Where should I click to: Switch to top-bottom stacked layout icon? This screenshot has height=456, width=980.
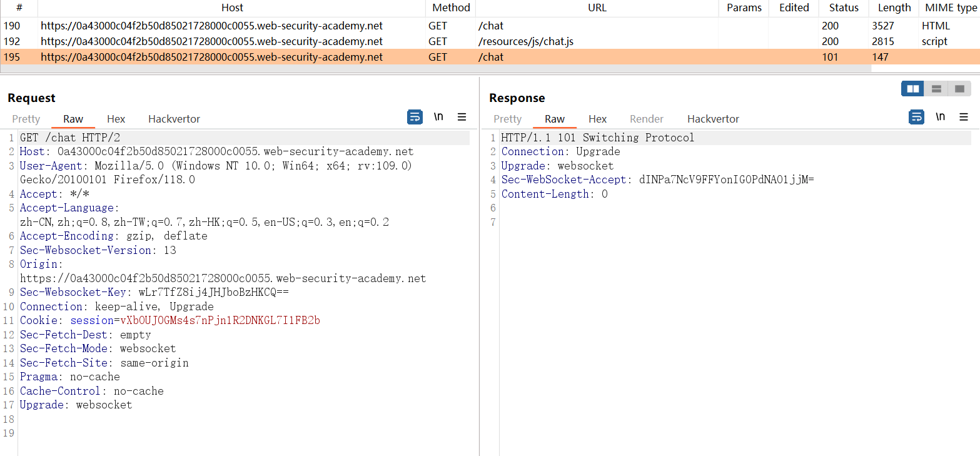point(936,89)
